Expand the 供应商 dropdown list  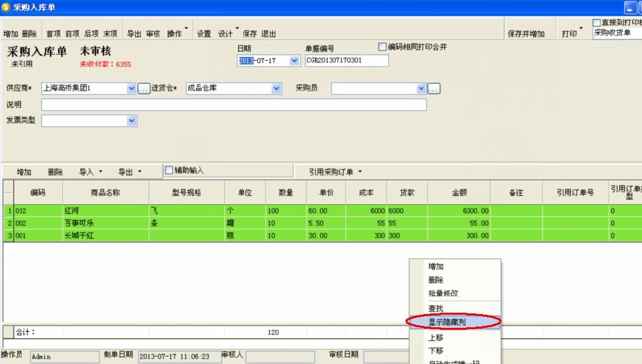[132, 89]
